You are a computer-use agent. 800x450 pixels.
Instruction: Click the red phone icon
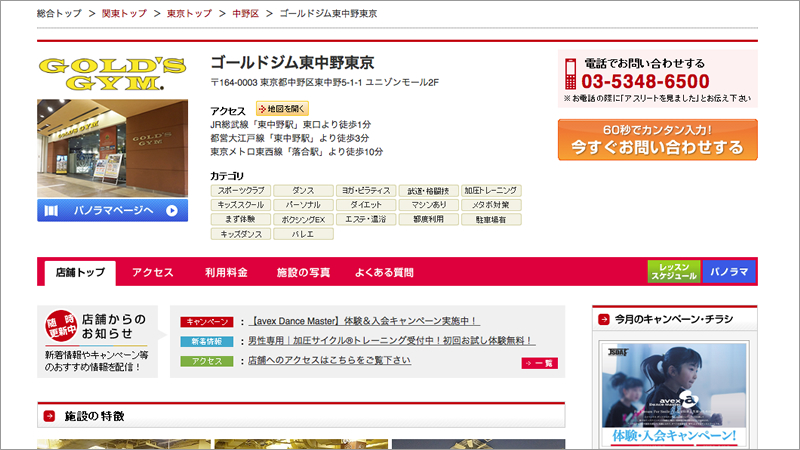(x=570, y=74)
